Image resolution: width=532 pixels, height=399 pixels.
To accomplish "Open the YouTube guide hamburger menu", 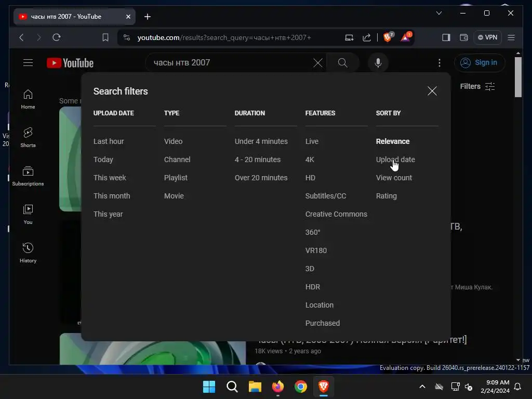I will (x=28, y=63).
